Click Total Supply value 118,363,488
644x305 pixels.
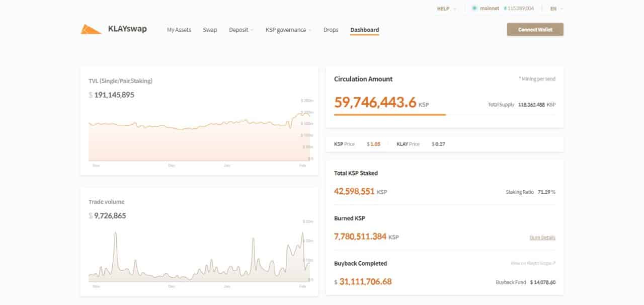coord(531,105)
